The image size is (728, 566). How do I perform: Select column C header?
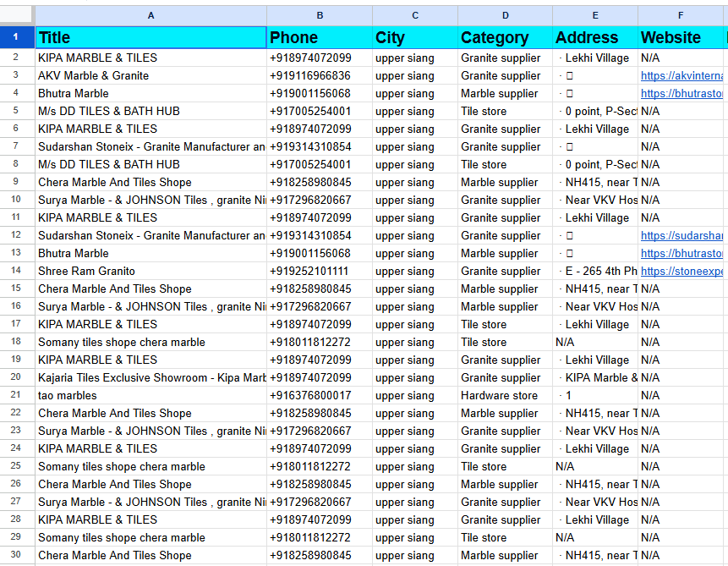tap(415, 16)
